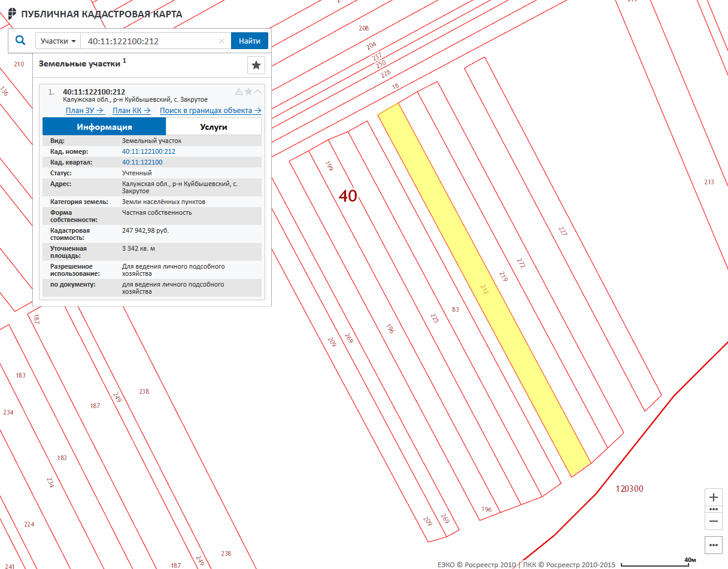The image size is (728, 569).
Task: Click the warning triangle icon on result
Action: coord(239,92)
